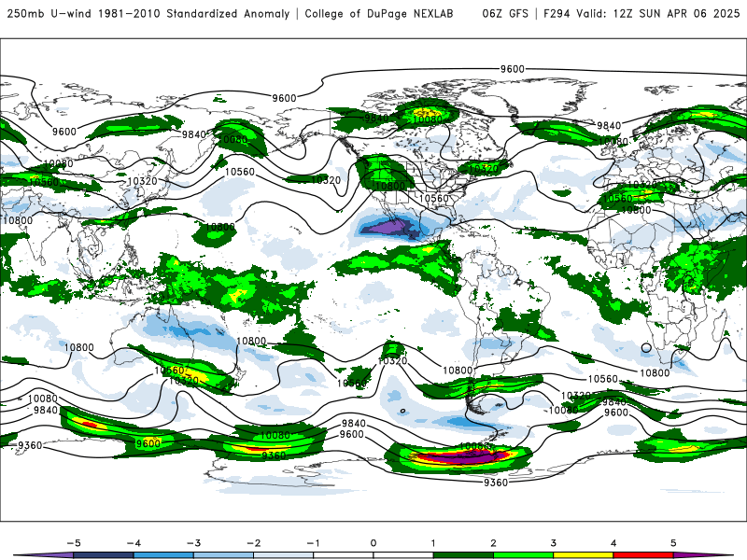This screenshot has width=747, height=560.
Task: Click the red anomaly core south of Australia
Action: [90, 424]
